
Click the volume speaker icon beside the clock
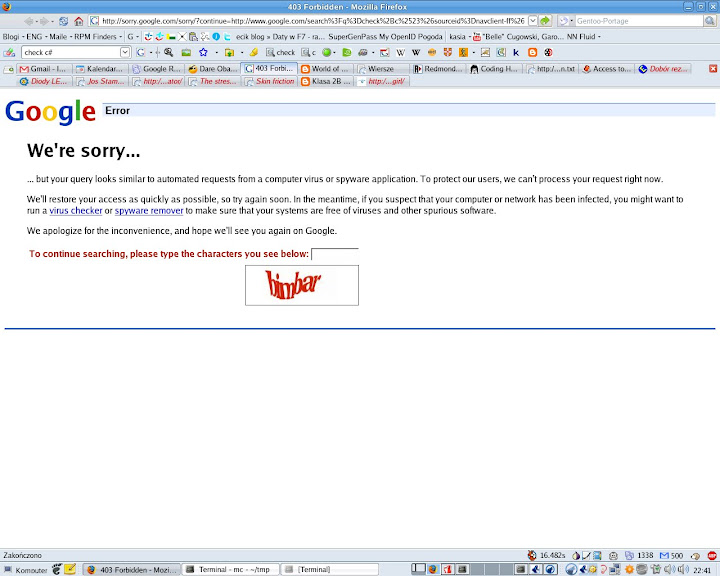683,570
